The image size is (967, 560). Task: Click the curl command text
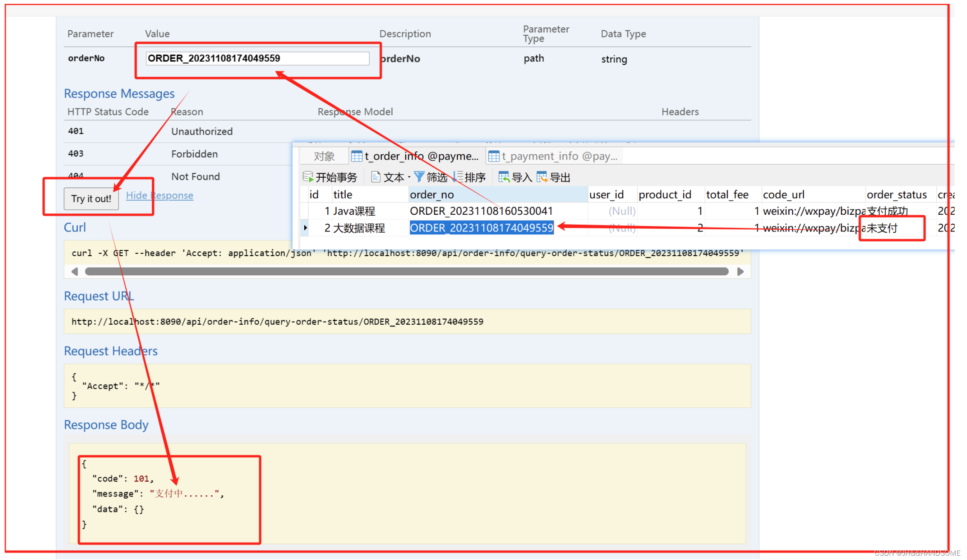click(407, 253)
